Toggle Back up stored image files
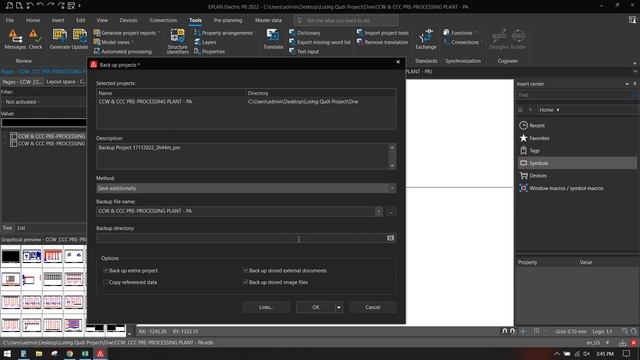The width and height of the screenshot is (640, 360). point(245,282)
